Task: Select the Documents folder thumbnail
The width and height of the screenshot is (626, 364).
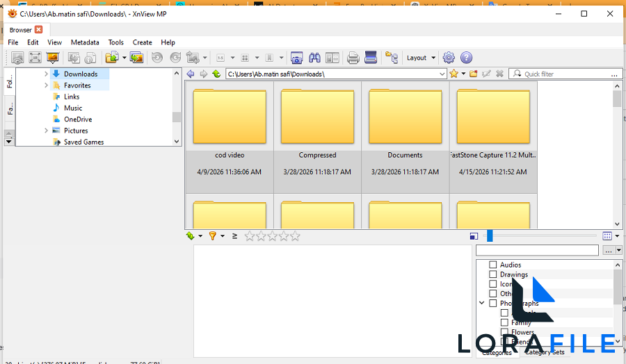Action: tap(406, 137)
